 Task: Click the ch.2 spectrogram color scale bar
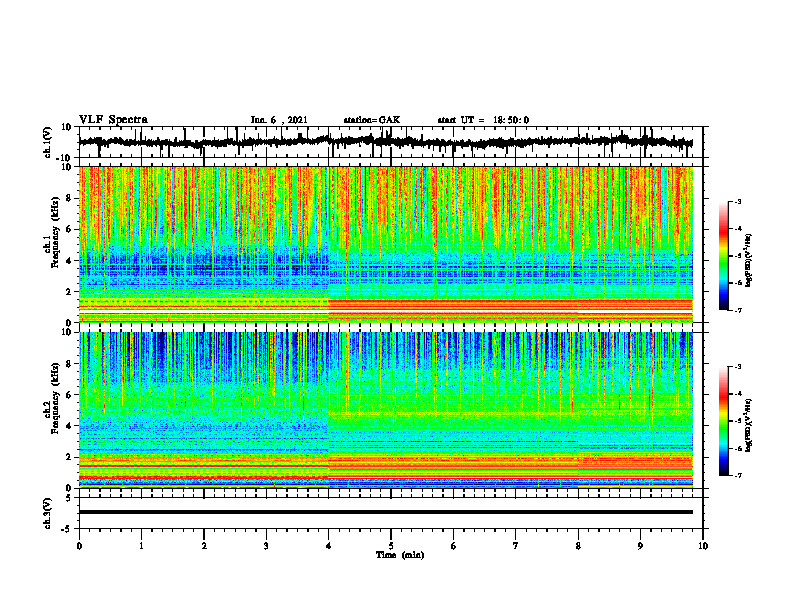click(x=723, y=421)
